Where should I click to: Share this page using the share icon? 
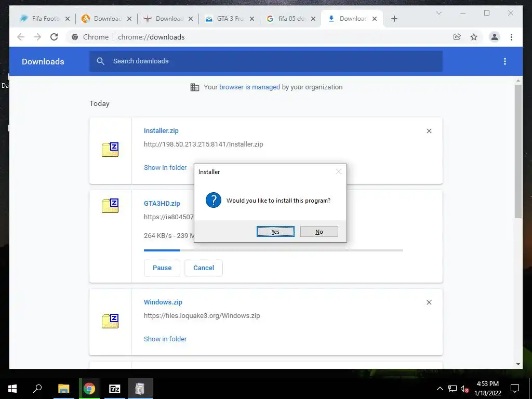[x=457, y=37]
